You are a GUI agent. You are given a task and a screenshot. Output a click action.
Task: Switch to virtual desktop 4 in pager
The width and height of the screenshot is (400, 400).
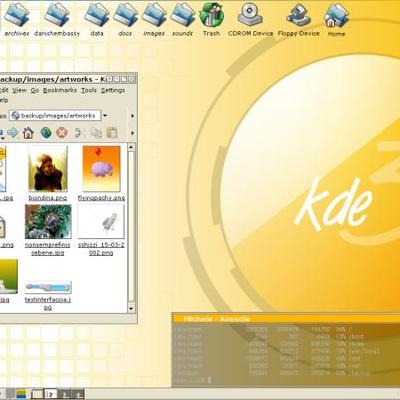point(78,394)
